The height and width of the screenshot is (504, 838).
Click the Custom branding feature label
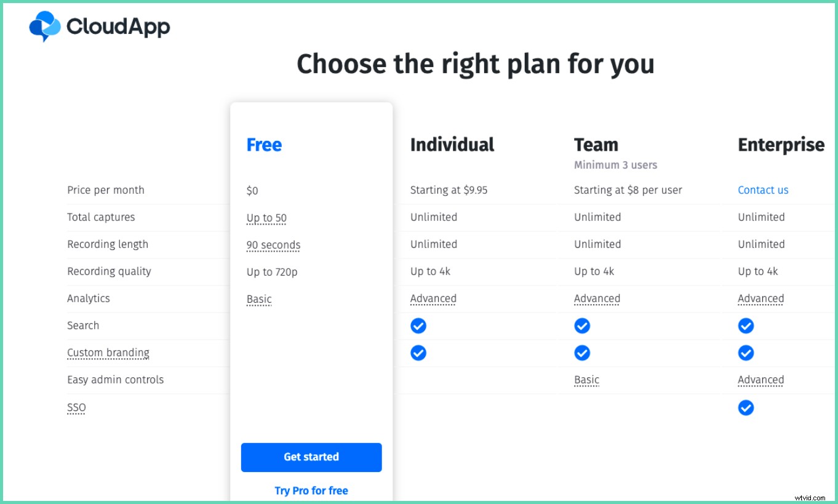click(x=108, y=353)
